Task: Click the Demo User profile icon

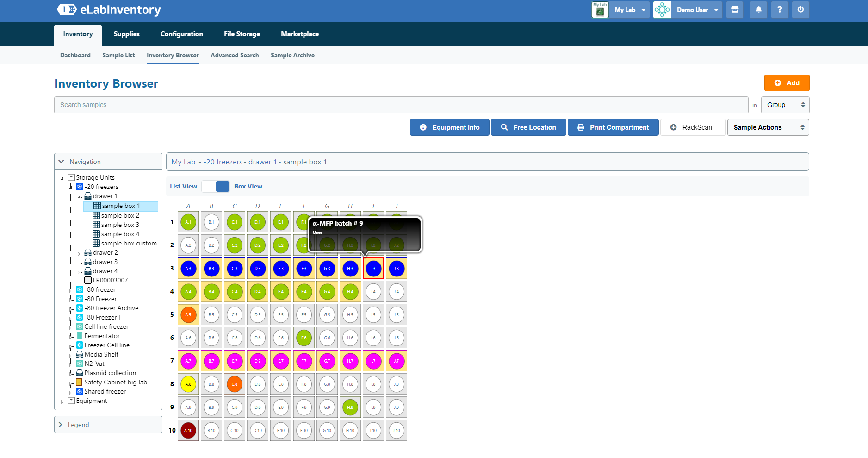Action: tap(662, 10)
